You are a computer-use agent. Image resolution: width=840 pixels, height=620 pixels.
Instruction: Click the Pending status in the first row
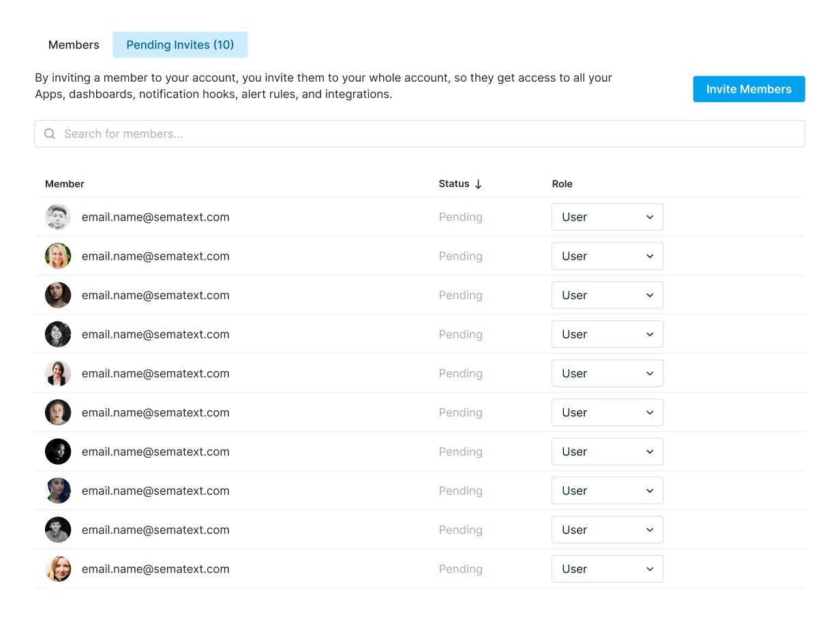point(461,217)
